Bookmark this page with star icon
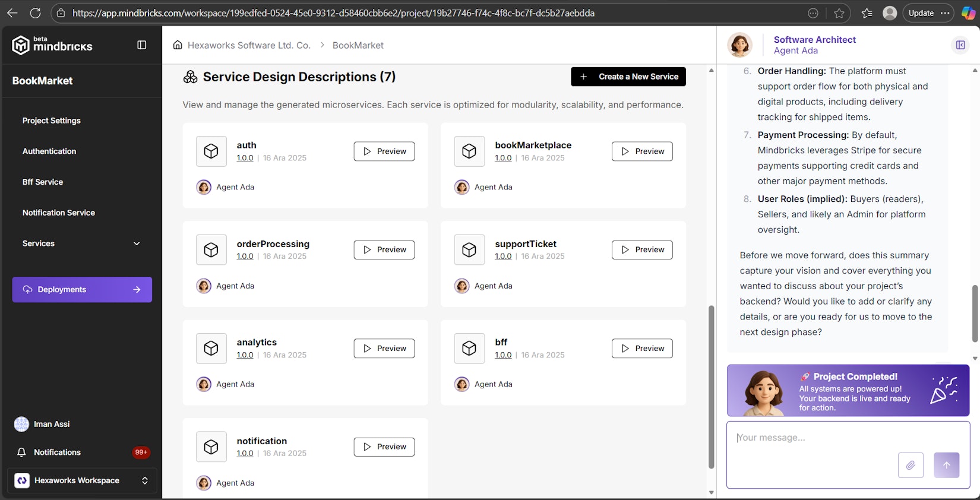 (x=839, y=13)
